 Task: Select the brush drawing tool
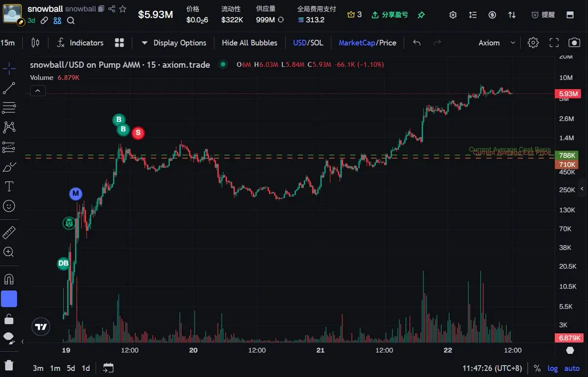[x=9, y=167]
